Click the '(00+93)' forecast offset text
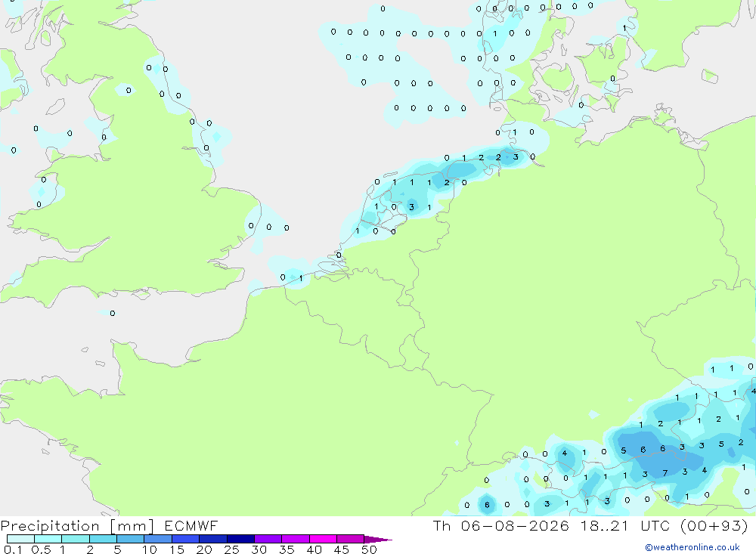The height and width of the screenshot is (554, 756). (714, 526)
